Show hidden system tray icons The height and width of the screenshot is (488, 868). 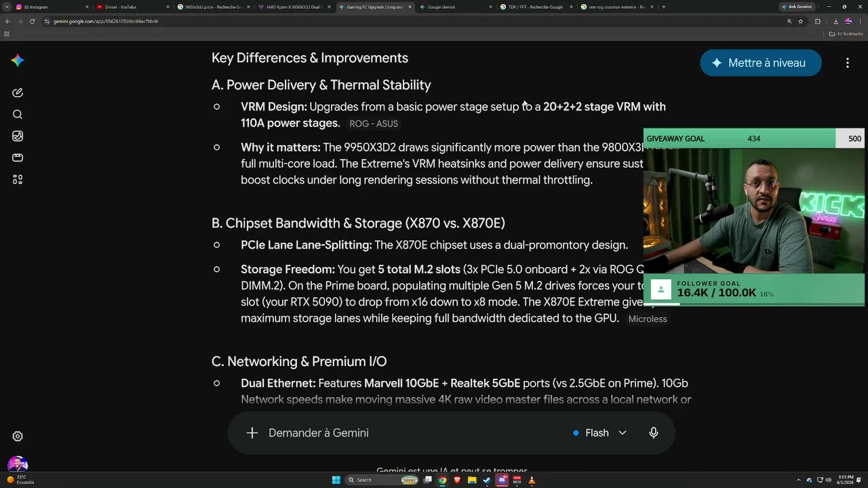click(800, 480)
